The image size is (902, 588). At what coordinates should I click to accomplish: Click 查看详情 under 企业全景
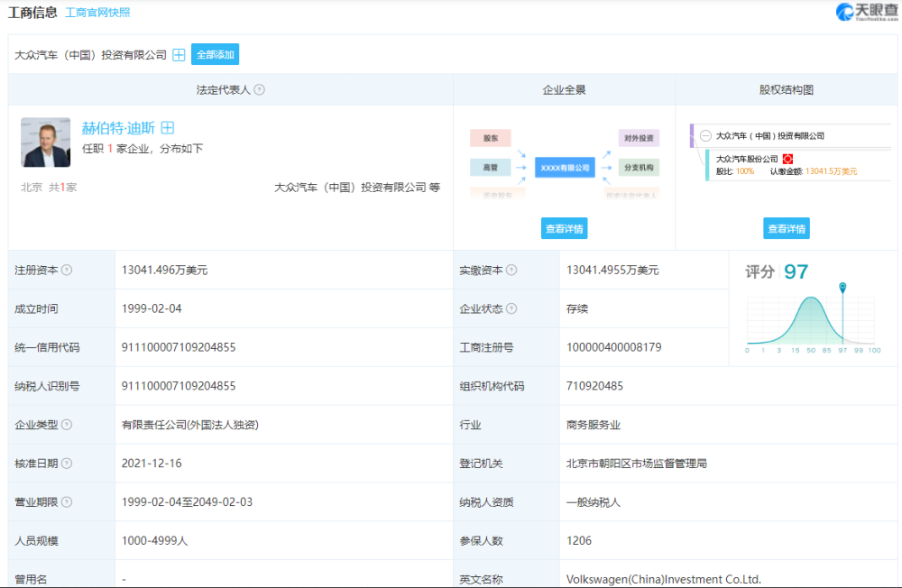(565, 228)
